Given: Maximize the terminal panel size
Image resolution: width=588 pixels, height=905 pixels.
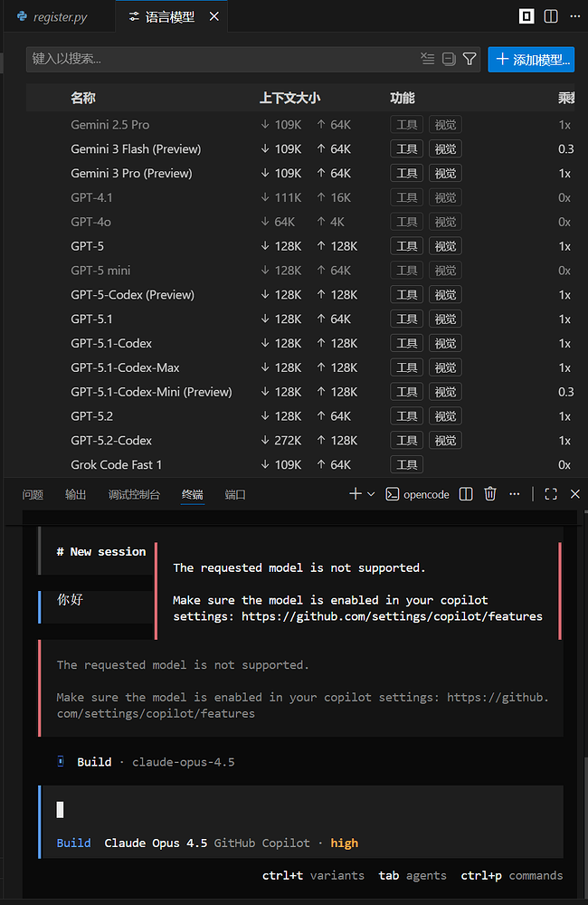Looking at the screenshot, I should tap(551, 494).
